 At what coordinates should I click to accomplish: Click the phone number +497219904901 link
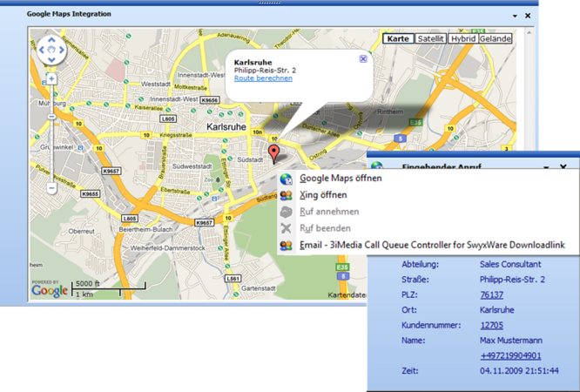pos(510,355)
